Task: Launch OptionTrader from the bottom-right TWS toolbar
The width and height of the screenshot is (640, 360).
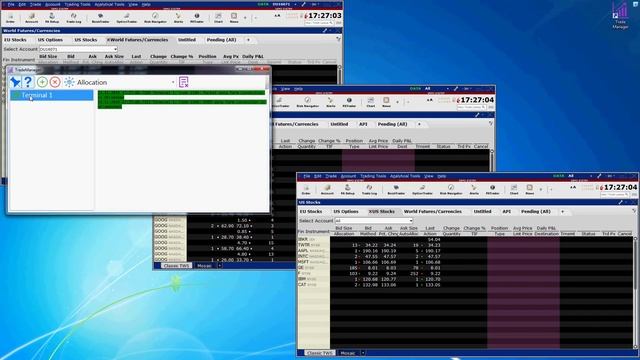Action: (x=422, y=190)
